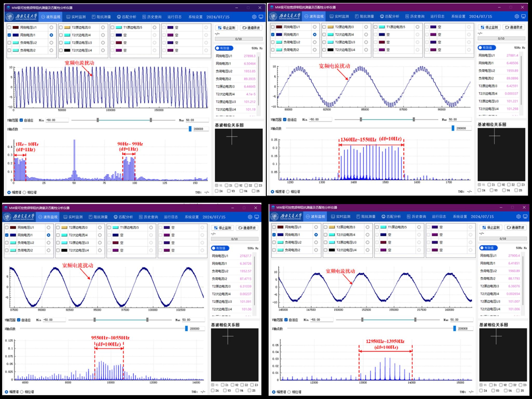Image resolution: width=532 pixels, height=399 pixels.
Task: Check I1 phasor checkbox in top-left window
Action: [x=227, y=185]
